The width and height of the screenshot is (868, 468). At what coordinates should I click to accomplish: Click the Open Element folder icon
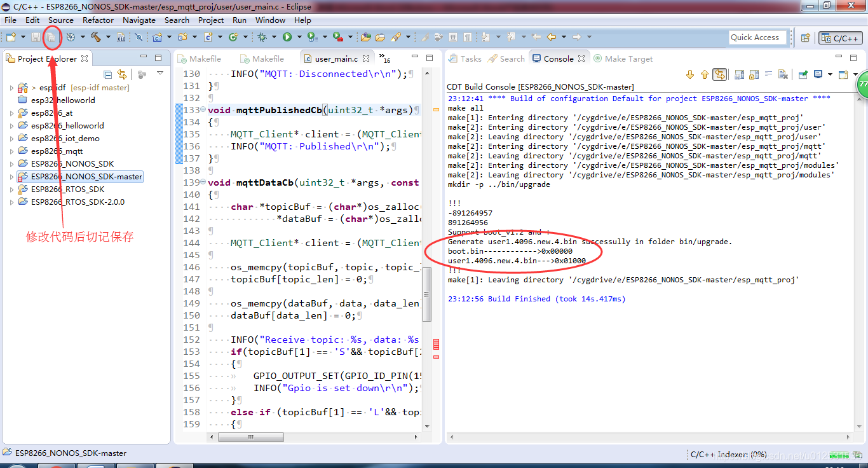(x=365, y=38)
